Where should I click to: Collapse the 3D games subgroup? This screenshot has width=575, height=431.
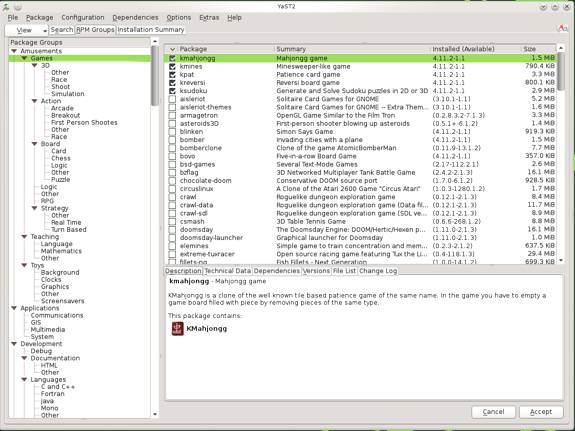(34, 65)
